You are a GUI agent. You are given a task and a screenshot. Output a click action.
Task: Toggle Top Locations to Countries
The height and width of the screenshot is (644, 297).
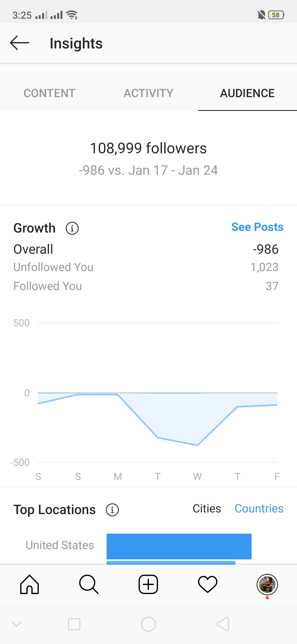coord(259,509)
